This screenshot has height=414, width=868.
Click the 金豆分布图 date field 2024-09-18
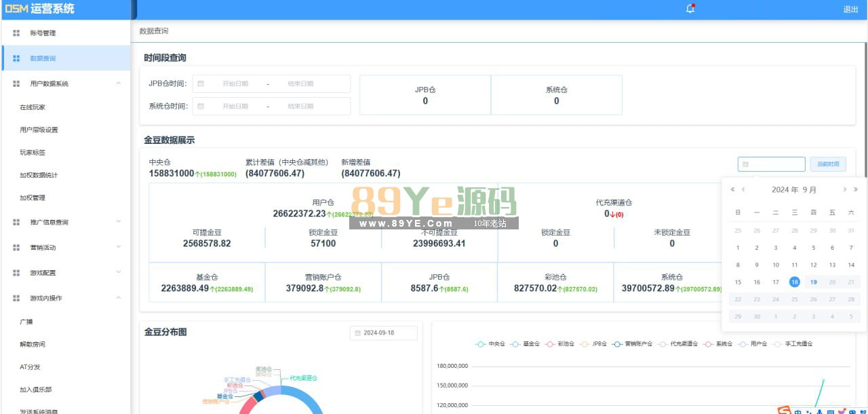(383, 333)
